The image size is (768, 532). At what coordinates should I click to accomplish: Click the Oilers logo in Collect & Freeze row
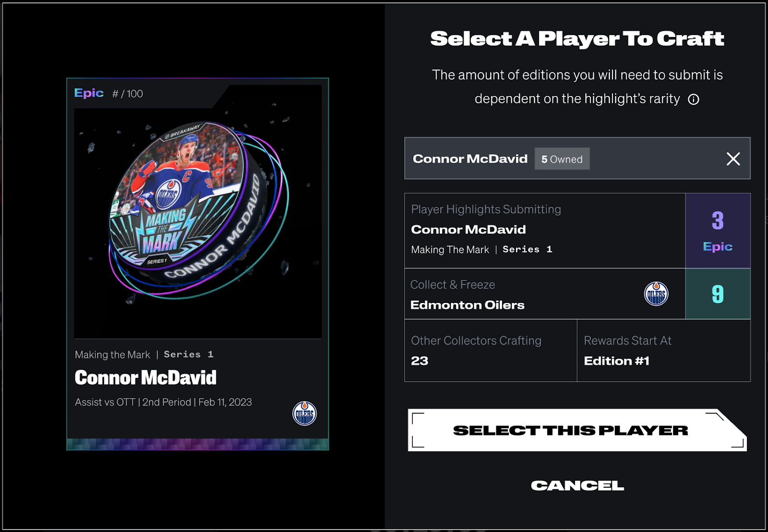coord(656,294)
